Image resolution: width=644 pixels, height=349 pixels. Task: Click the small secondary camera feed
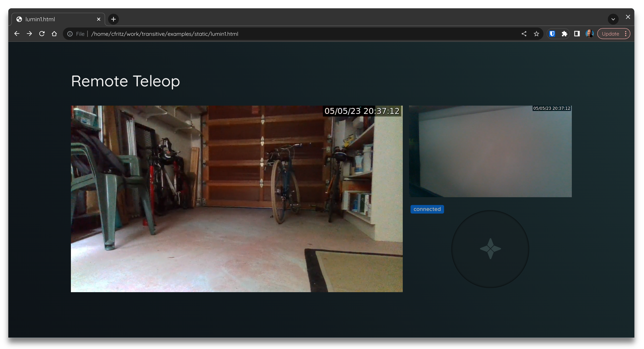[490, 151]
